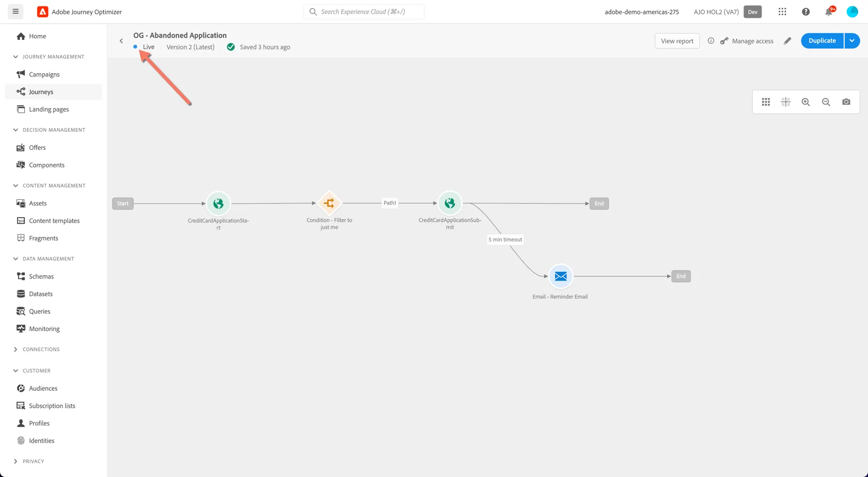The image size is (868, 477).
Task: Toggle the canvas alignment guides icon
Action: 786,102
